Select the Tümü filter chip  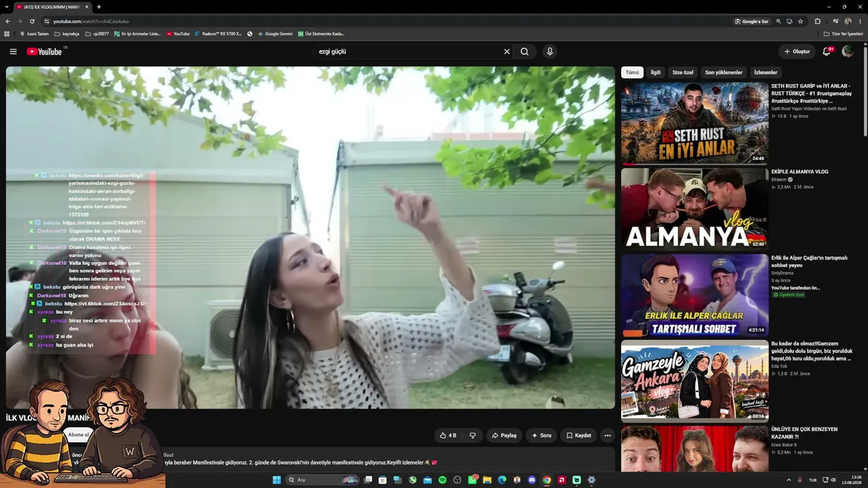point(632,73)
